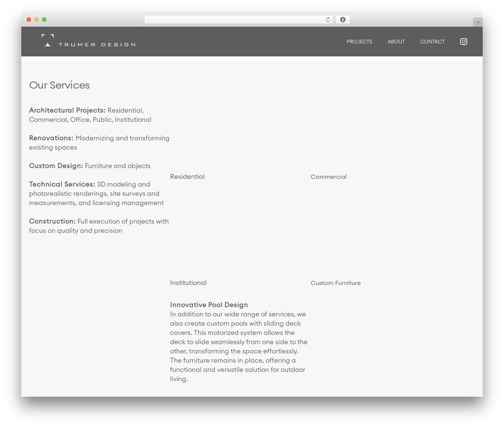Image resolution: width=504 pixels, height=427 pixels.
Task: Open the Projects menu item
Action: pyautogui.click(x=359, y=41)
